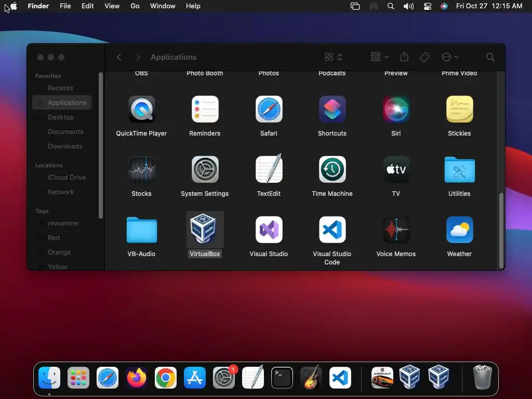Open the Edit menu
The image size is (532, 399).
[x=87, y=6]
